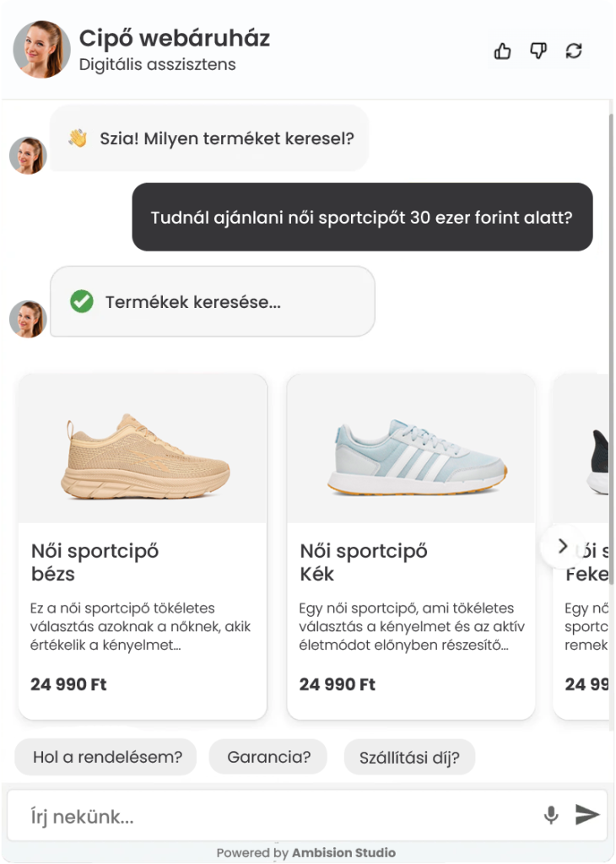This screenshot has width=616, height=864.
Task: Click the waving hand emoji in greeting
Action: click(78, 138)
